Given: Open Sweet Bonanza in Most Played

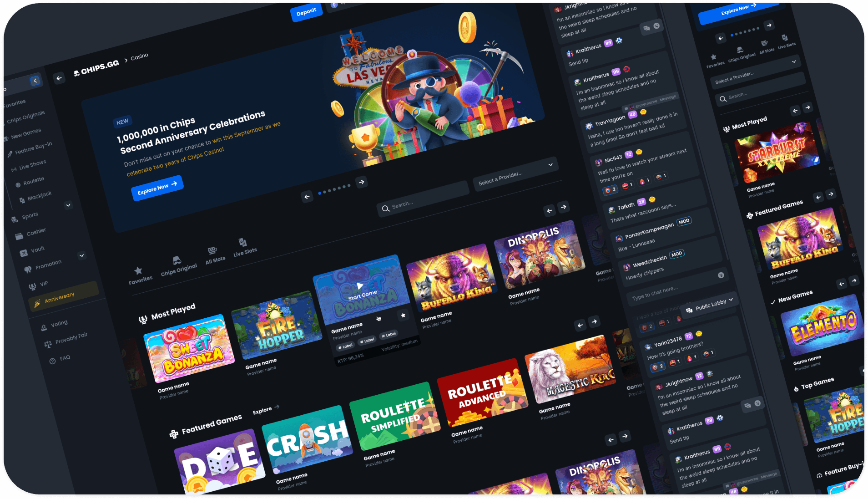Looking at the screenshot, I should tap(189, 348).
